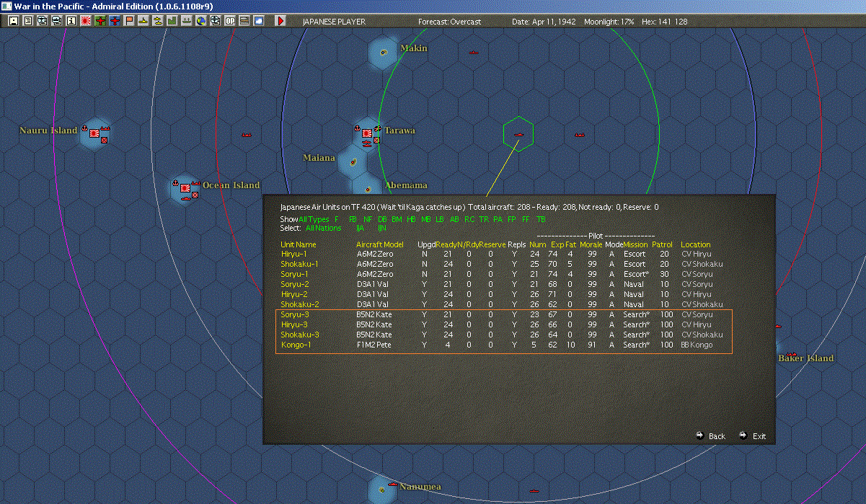Click the Makin island hex
Screen dimensions: 866x504
(384, 52)
